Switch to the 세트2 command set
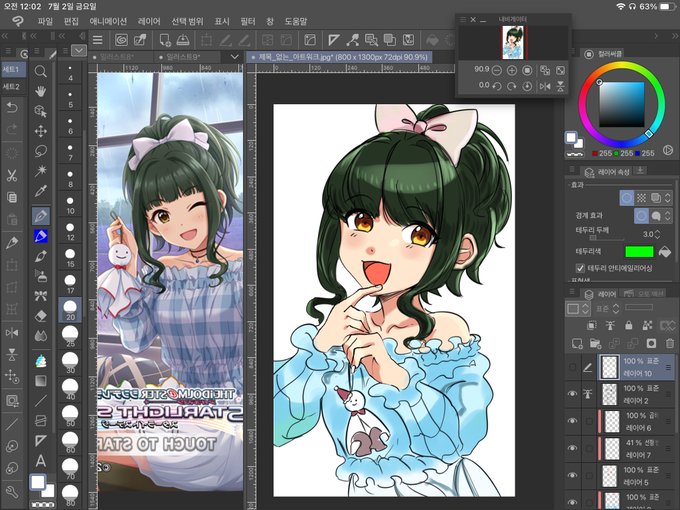The width and height of the screenshot is (680, 510). tap(12, 87)
